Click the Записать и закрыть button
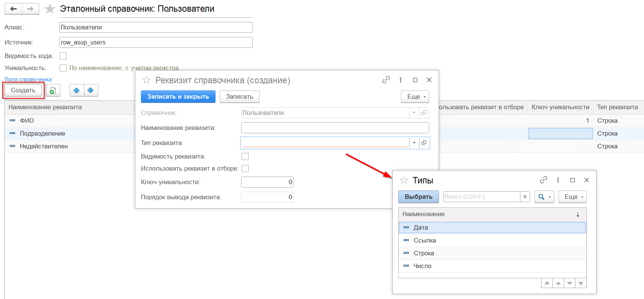Screen dimensions: 644x299 click(x=178, y=97)
